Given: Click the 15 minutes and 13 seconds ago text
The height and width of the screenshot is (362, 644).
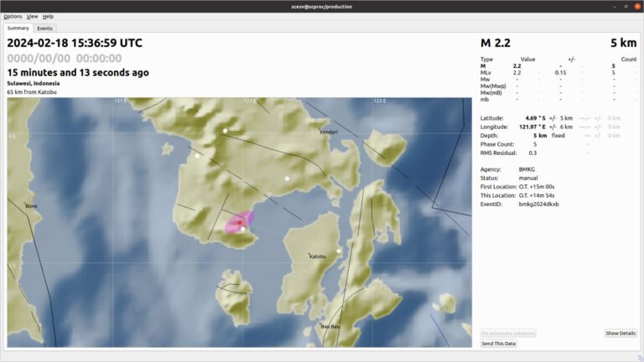Looking at the screenshot, I should click(x=78, y=73).
